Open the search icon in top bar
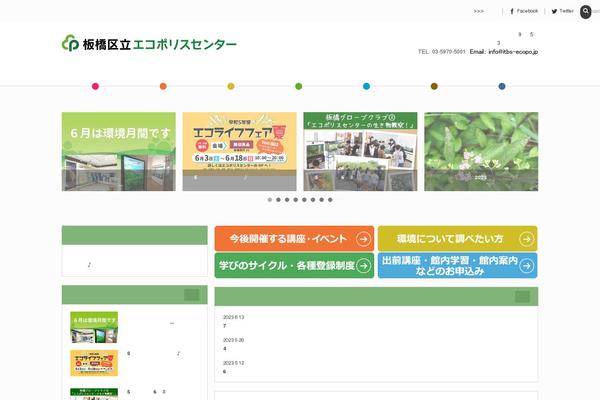This screenshot has height=400, width=600. [x=585, y=11]
